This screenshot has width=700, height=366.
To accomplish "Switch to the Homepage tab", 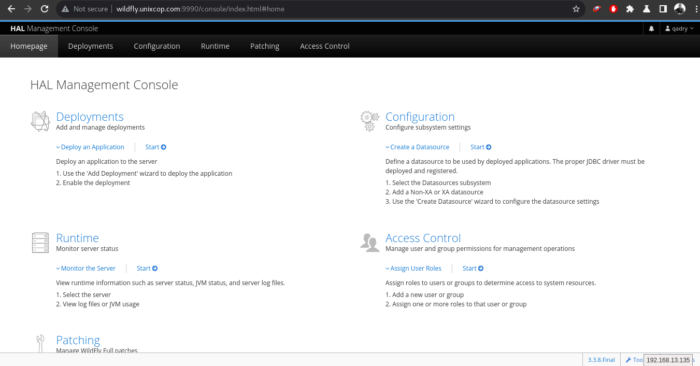I will coord(29,46).
